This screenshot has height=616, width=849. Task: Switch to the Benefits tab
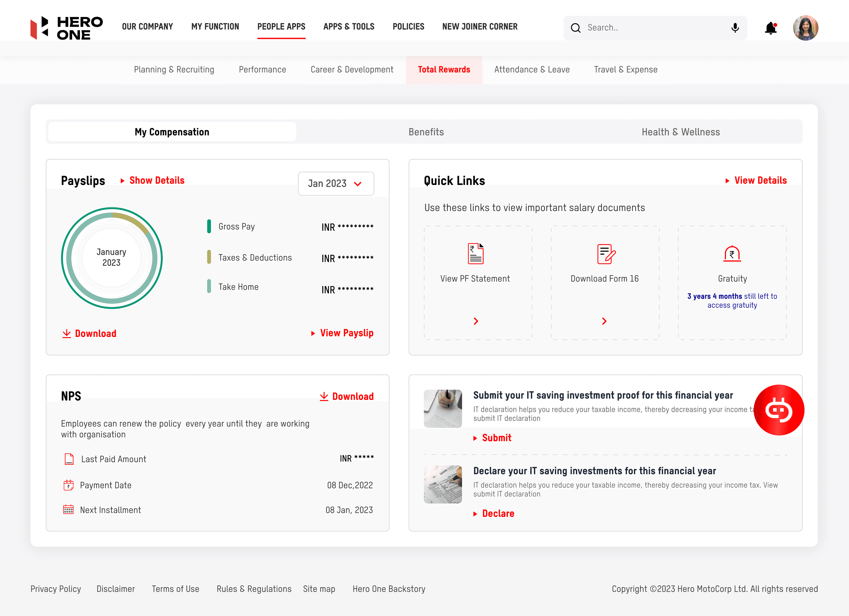[426, 132]
